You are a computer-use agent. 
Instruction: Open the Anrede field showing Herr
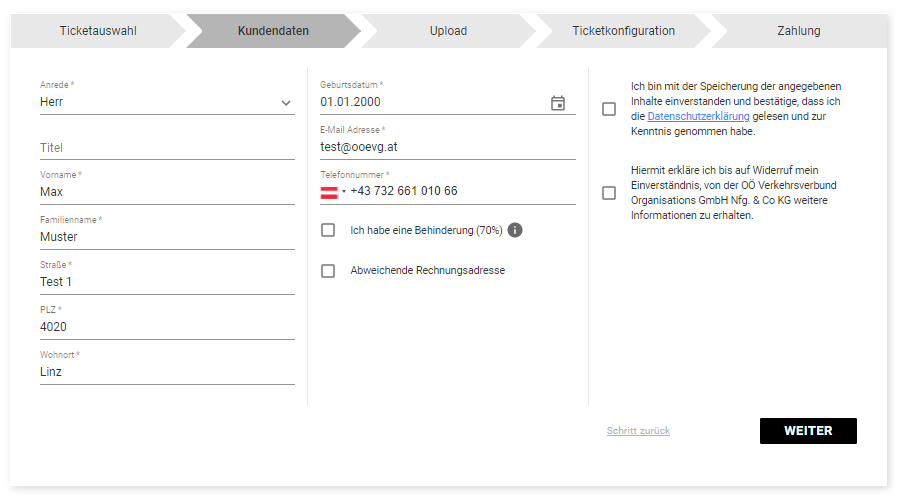(x=167, y=102)
